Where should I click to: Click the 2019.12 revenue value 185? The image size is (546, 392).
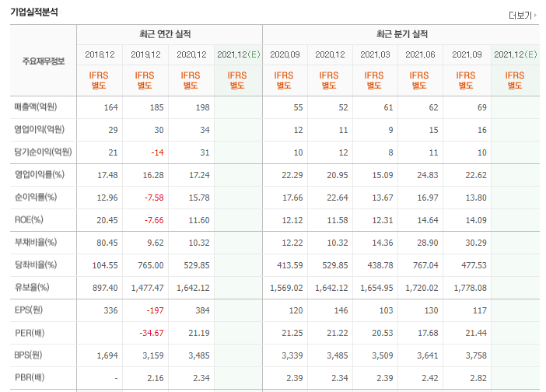[156, 107]
